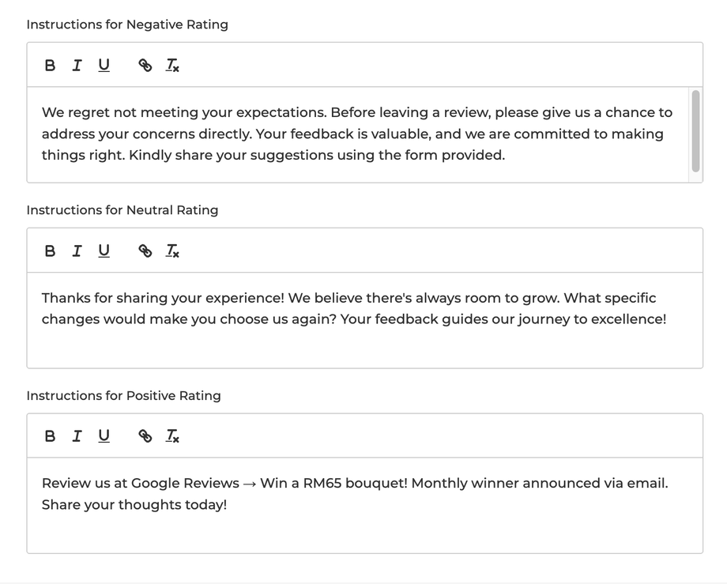Click into the Negative Rating instructions text
The height and width of the screenshot is (588, 727).
(356, 134)
